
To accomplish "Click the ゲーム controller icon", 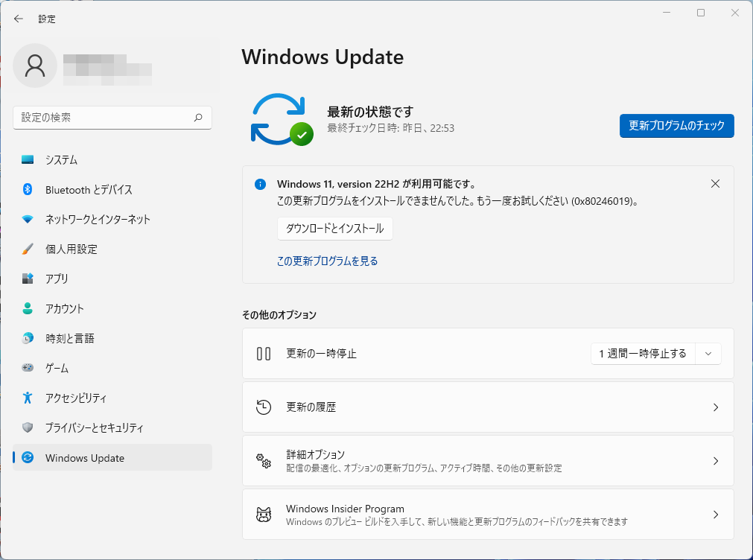I will (28, 368).
